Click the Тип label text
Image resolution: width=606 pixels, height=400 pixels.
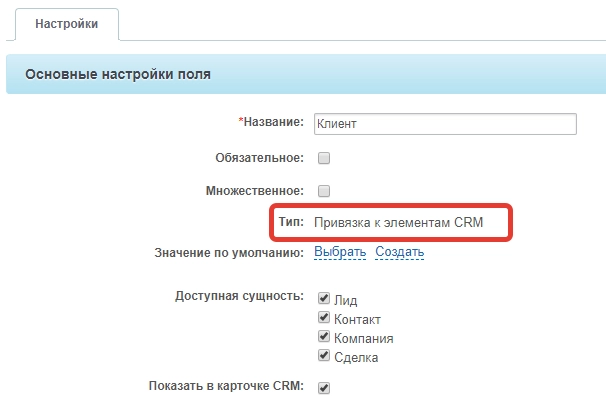(x=291, y=223)
